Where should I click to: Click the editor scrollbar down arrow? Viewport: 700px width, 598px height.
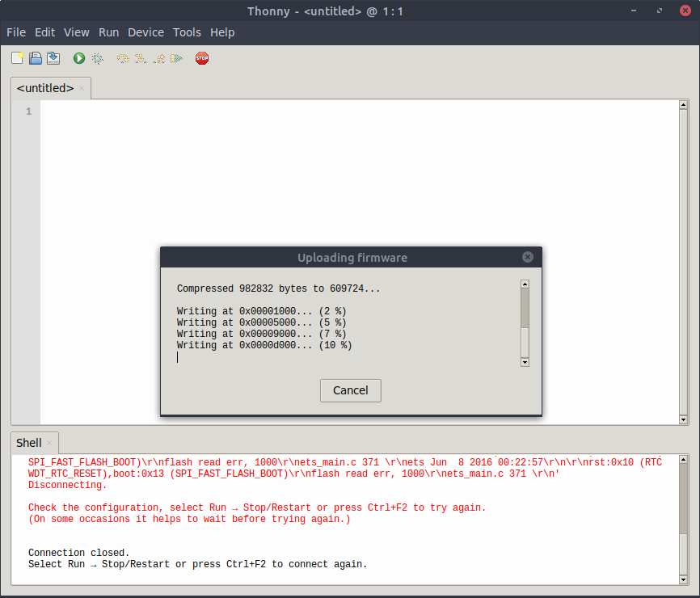coord(683,419)
